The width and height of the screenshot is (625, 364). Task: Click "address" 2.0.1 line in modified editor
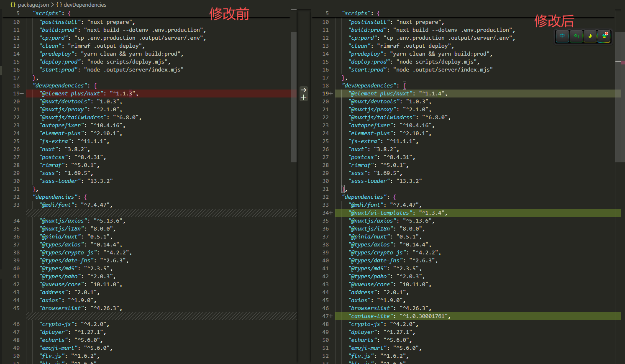point(379,292)
